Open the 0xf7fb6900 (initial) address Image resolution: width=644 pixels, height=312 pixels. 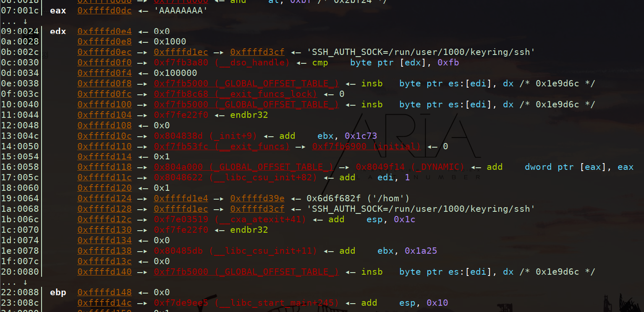coord(366,146)
